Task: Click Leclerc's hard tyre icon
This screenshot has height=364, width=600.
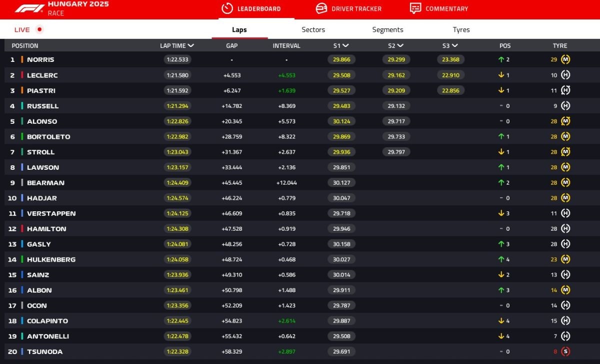Action: (565, 75)
